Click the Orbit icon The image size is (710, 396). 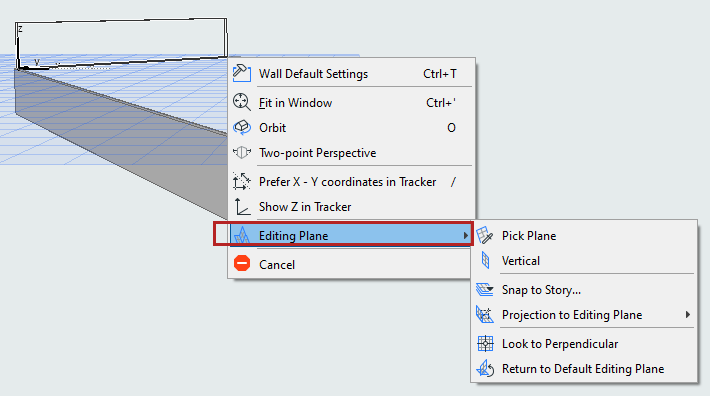[242, 128]
